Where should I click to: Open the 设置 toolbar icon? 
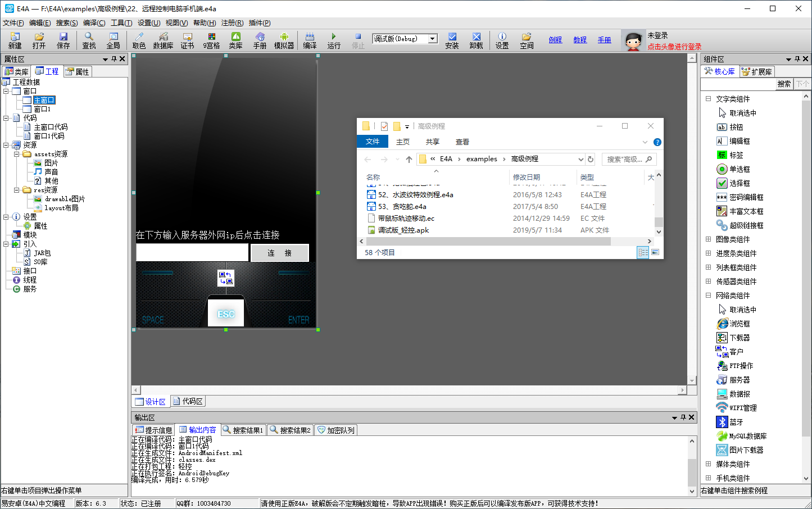502,40
